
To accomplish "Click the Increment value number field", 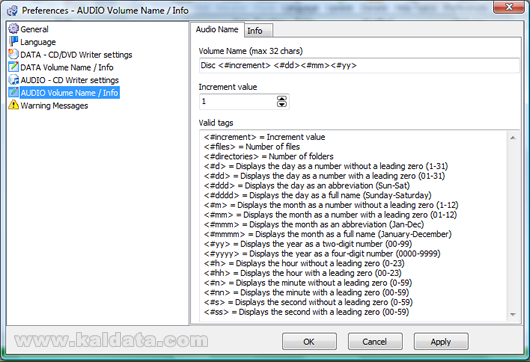I will [x=238, y=101].
